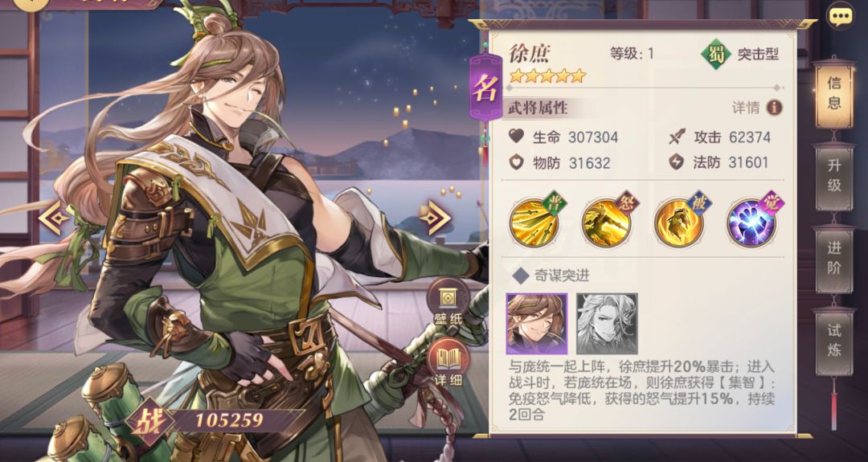
Task: Go to previous hero with left arrow
Action: 54,219
